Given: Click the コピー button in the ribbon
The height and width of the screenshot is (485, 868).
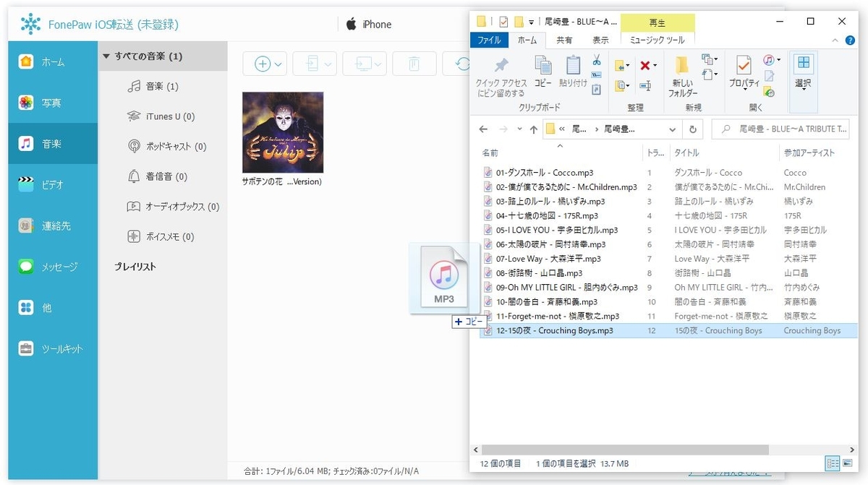Looking at the screenshot, I should click(543, 72).
